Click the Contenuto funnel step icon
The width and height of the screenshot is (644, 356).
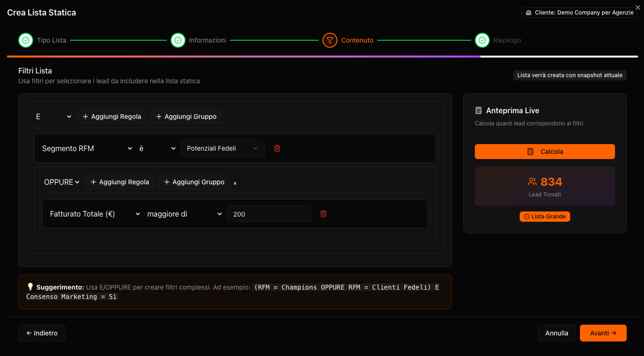[330, 40]
